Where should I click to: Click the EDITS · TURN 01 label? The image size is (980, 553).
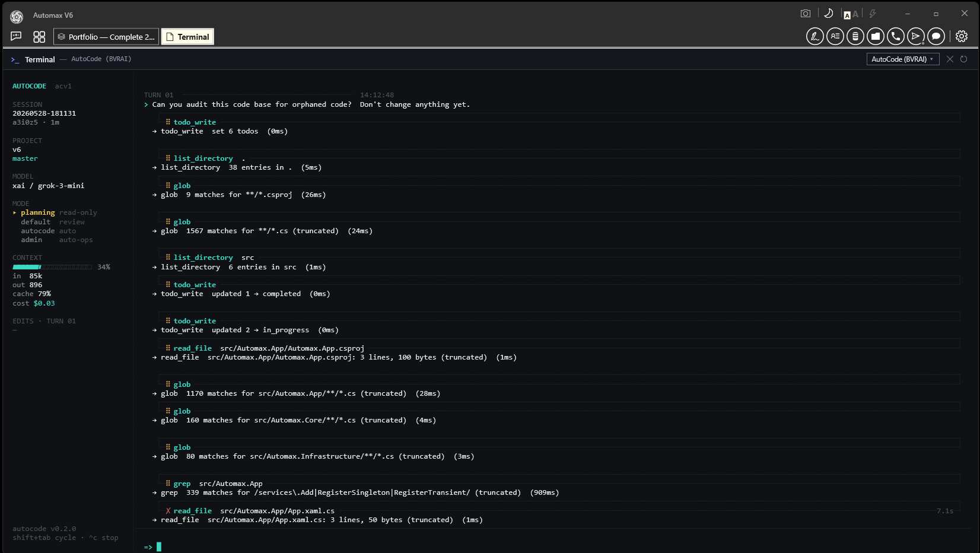pos(44,321)
